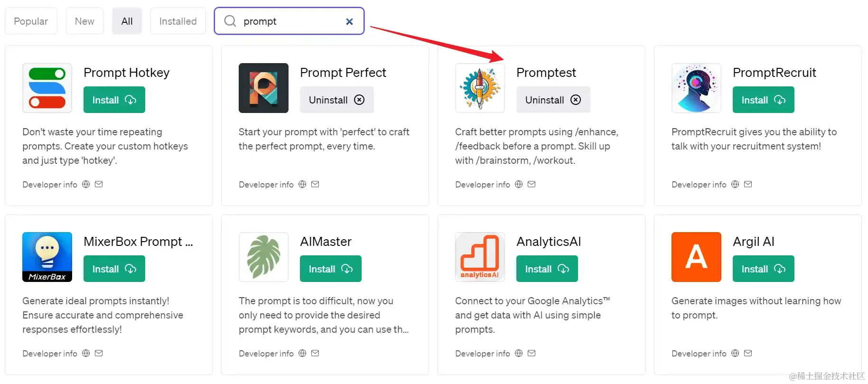Uninstall the Promptest plugin
Screen dimensions: 868x384
(552, 100)
